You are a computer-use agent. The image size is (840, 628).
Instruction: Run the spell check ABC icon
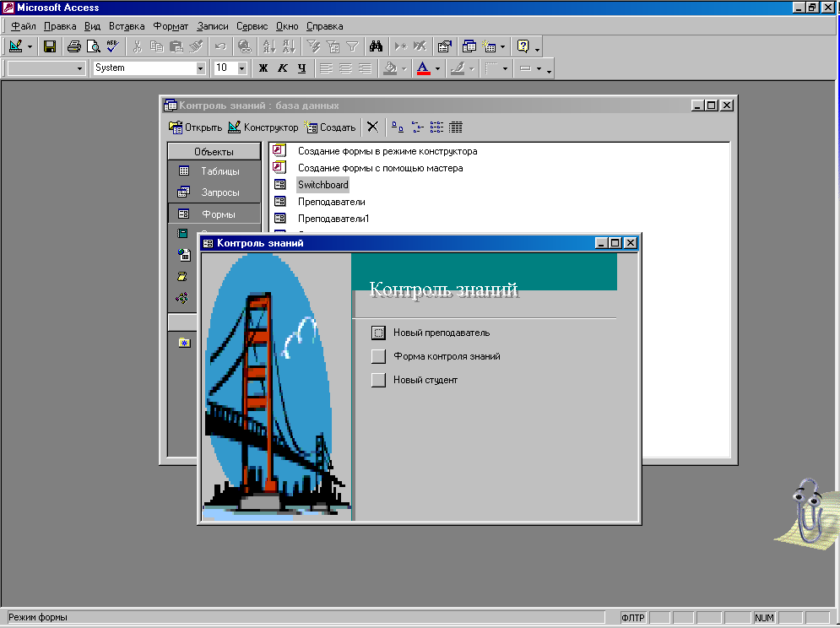(x=112, y=46)
